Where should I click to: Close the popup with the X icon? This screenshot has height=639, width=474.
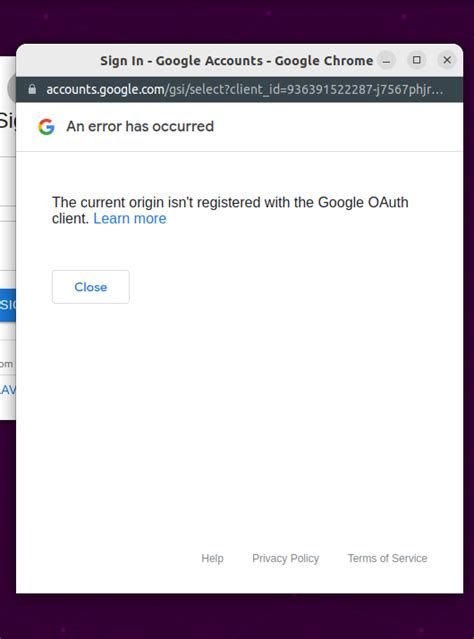pos(447,60)
